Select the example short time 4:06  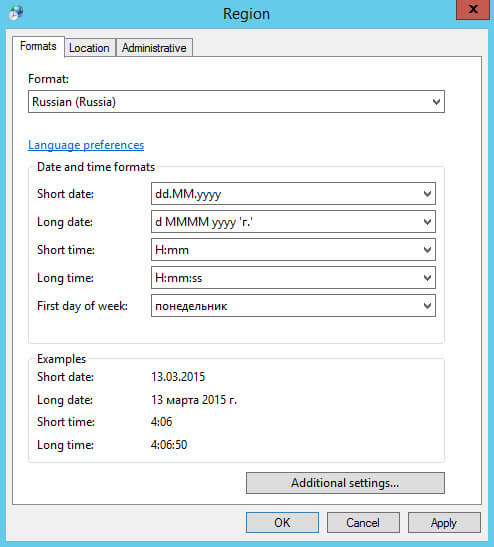[x=162, y=422]
